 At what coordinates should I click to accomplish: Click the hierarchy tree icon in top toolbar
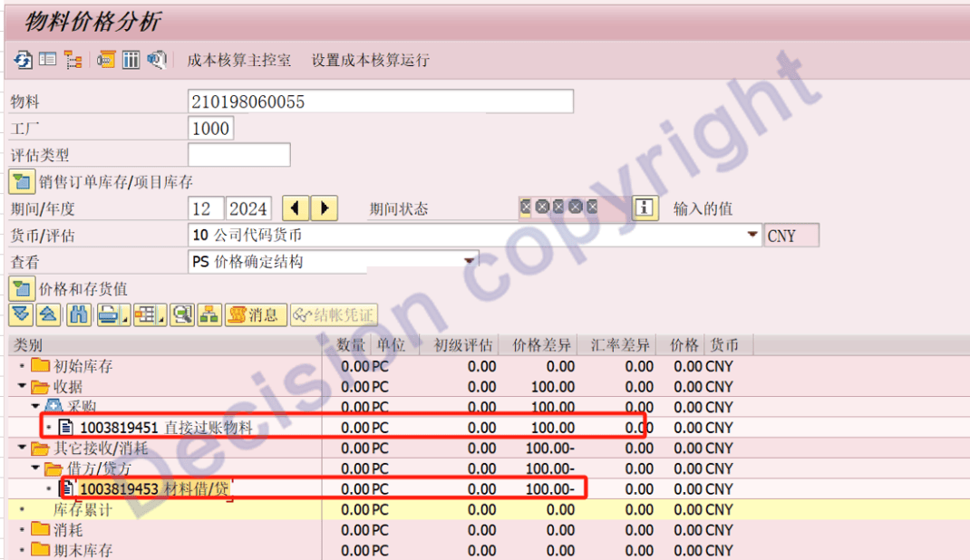[73, 60]
